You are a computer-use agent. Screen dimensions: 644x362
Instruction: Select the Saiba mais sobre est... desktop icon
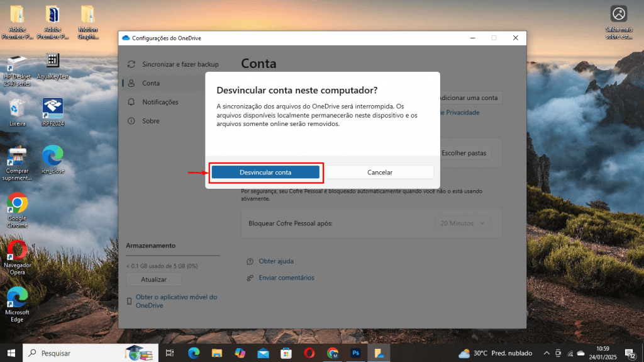point(619,22)
